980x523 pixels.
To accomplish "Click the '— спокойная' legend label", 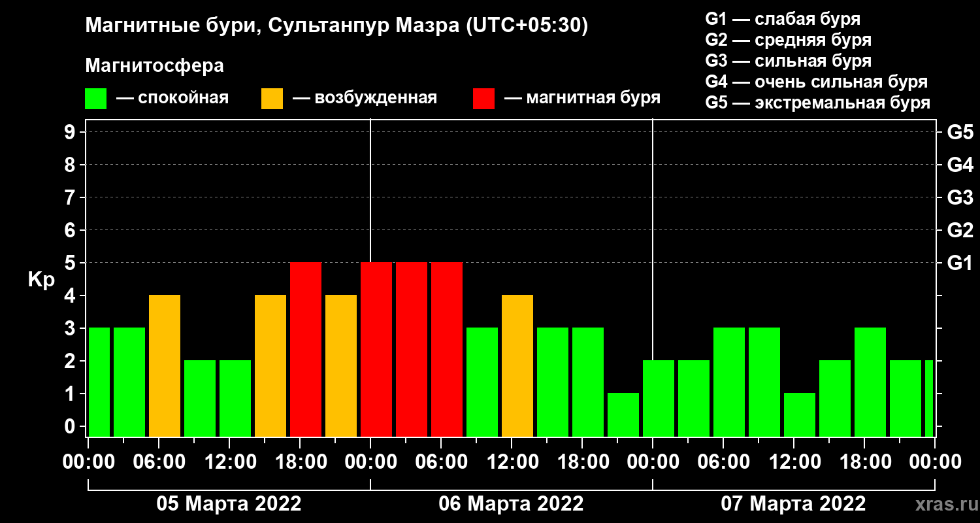I will pyautogui.click(x=172, y=99).
